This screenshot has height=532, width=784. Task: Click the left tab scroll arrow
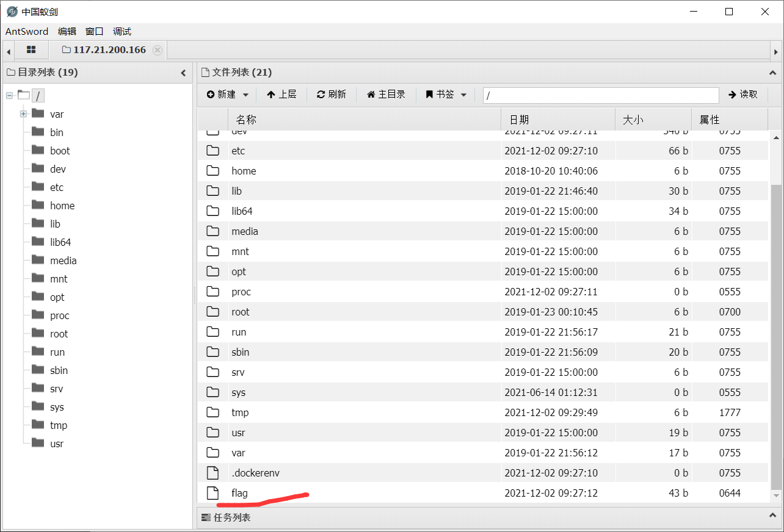(9, 52)
